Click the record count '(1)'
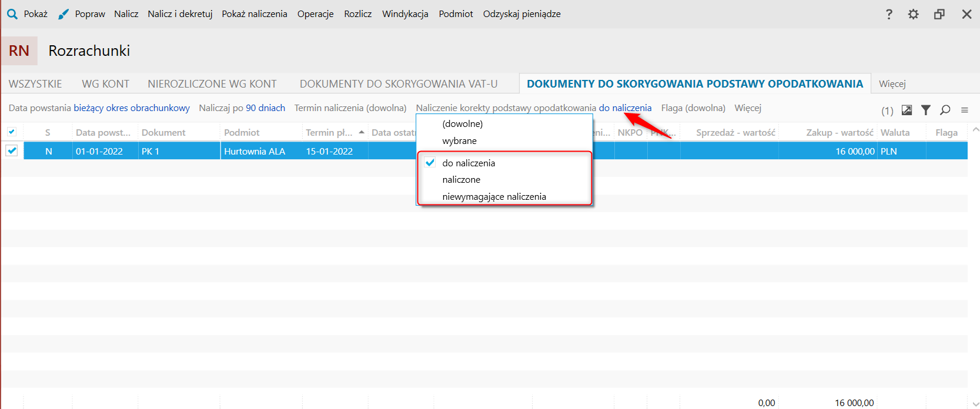 pyautogui.click(x=887, y=110)
